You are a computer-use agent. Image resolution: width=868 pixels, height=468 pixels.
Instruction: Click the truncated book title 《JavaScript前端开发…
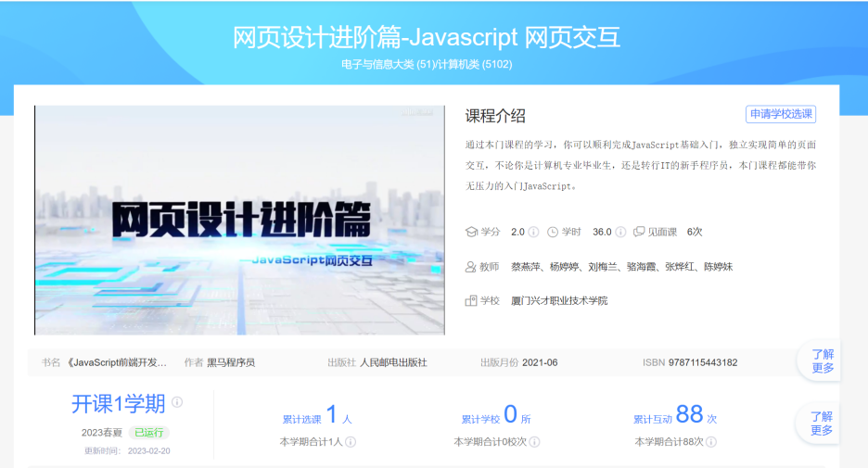pos(118,362)
